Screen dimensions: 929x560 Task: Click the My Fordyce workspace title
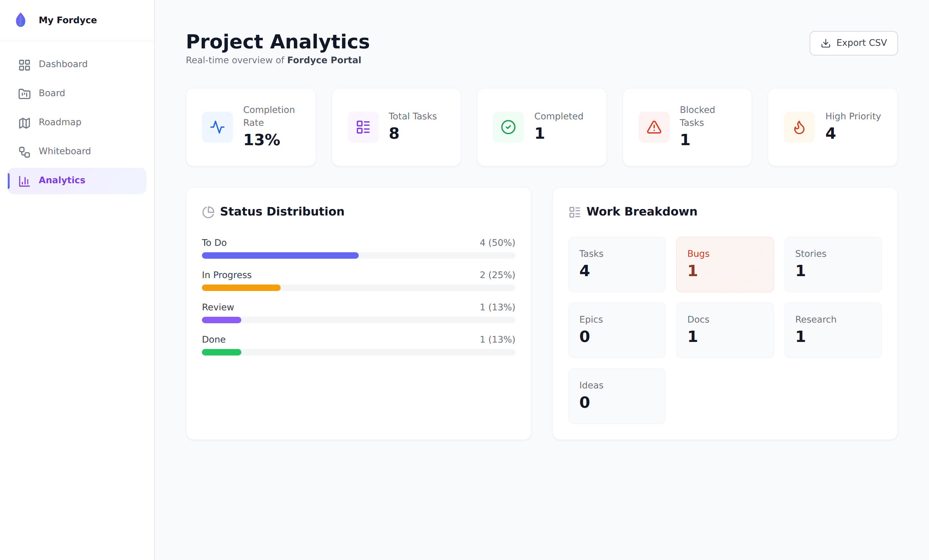(68, 20)
